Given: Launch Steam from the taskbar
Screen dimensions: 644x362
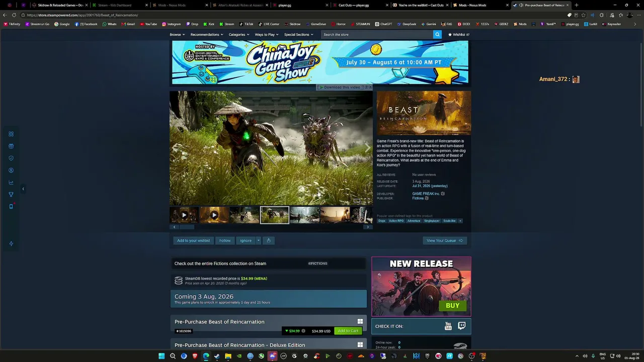Looking at the screenshot, I should tap(217, 356).
